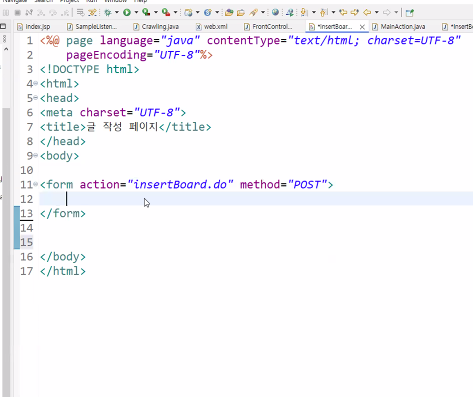Click the icon right of the globe
Screen dimensions: 473x397
tap(290, 13)
